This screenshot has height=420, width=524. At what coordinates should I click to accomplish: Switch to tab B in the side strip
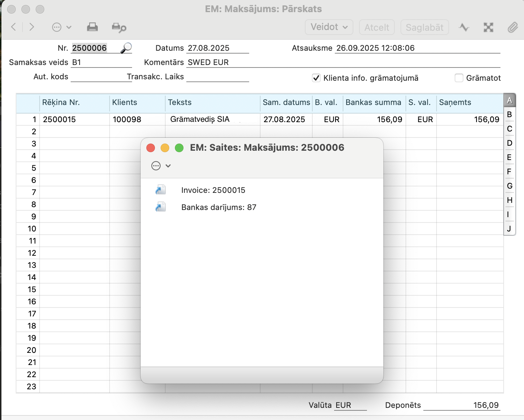click(x=509, y=114)
